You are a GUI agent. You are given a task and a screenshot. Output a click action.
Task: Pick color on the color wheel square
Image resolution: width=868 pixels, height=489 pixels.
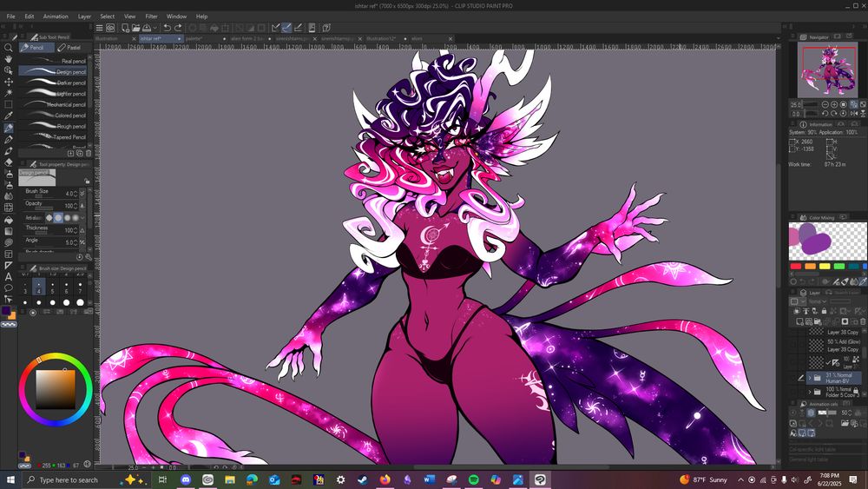coord(56,389)
